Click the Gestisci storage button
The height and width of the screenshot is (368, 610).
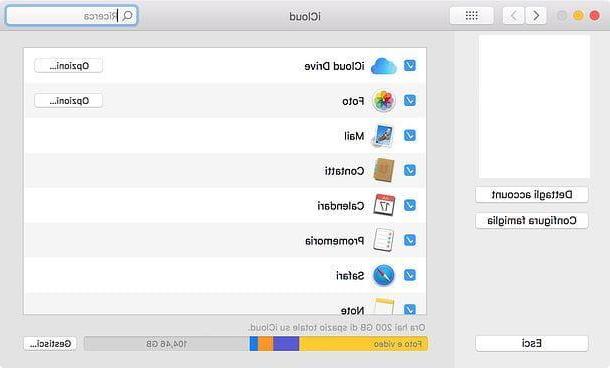[50, 343]
